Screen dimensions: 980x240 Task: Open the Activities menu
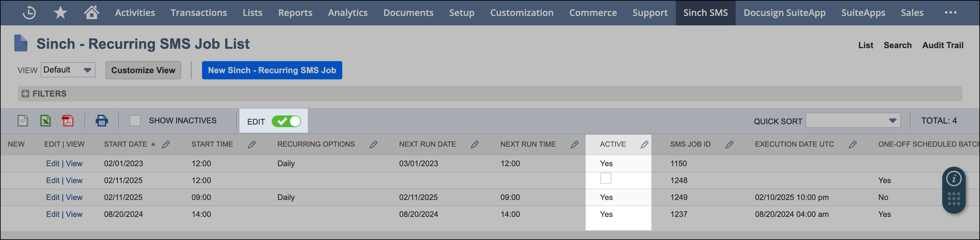135,13
